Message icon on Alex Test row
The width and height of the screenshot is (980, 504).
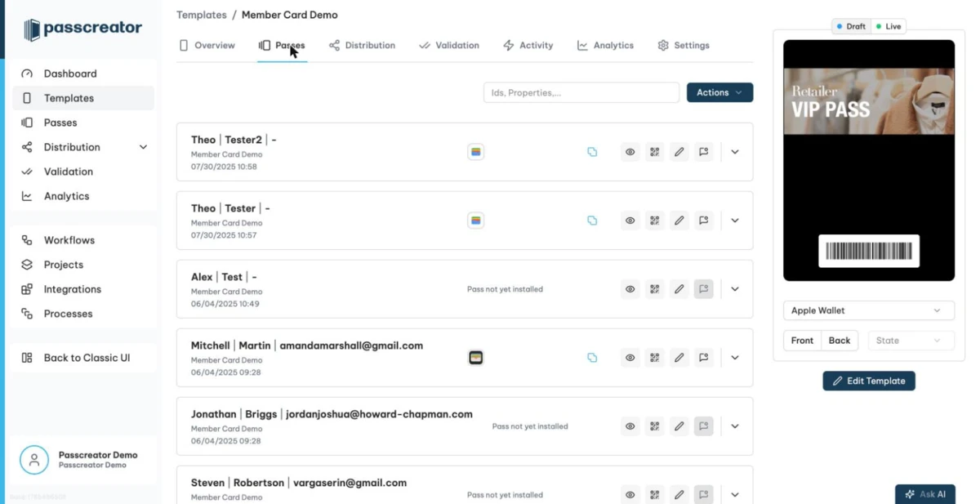[703, 289]
